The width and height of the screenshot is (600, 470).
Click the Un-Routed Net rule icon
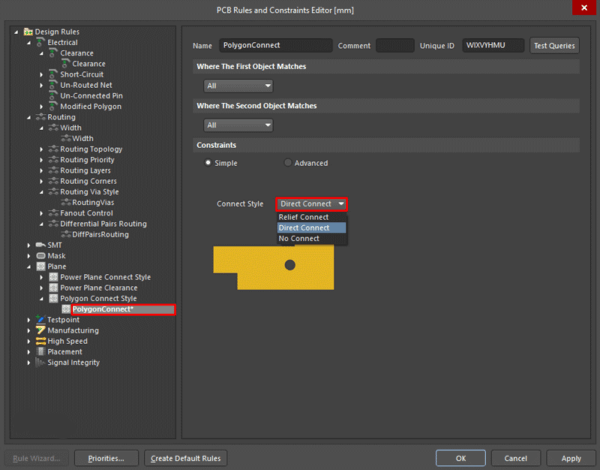[53, 85]
